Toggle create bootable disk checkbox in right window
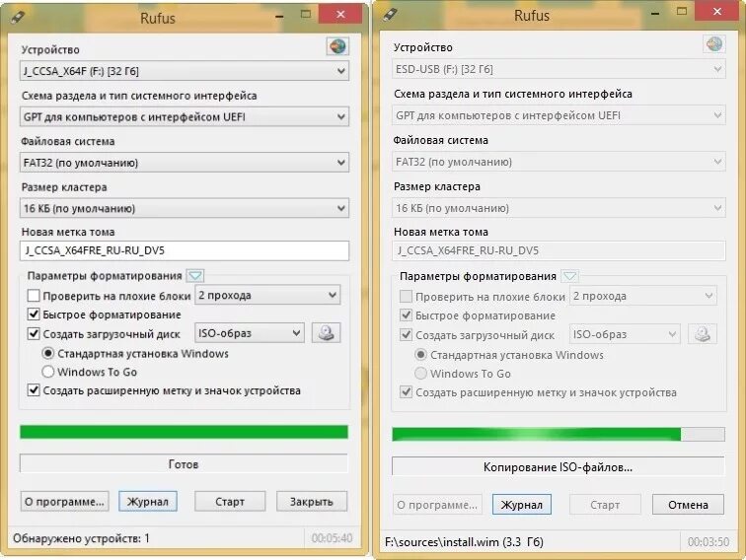The height and width of the screenshot is (560, 746). click(x=406, y=335)
